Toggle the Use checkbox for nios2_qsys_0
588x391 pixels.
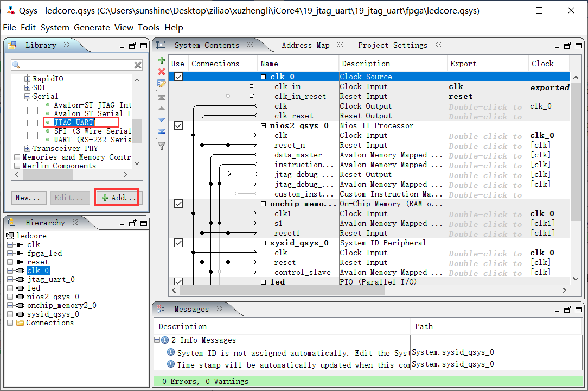point(178,125)
